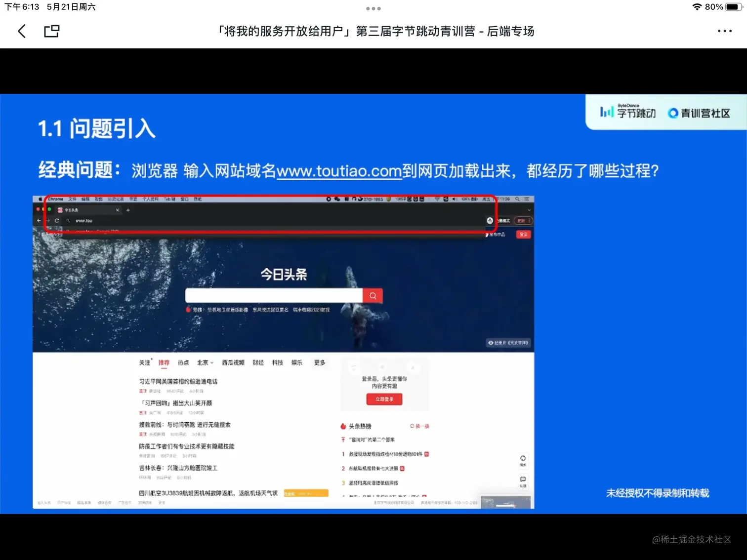The image size is (747, 560).
Task: Tap the Wi-Fi status icon
Action: click(697, 7)
